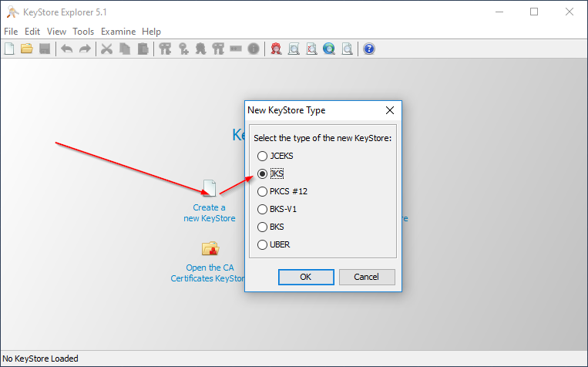The image size is (588, 367).
Task: Select the BKS keystore type
Action: (262, 227)
